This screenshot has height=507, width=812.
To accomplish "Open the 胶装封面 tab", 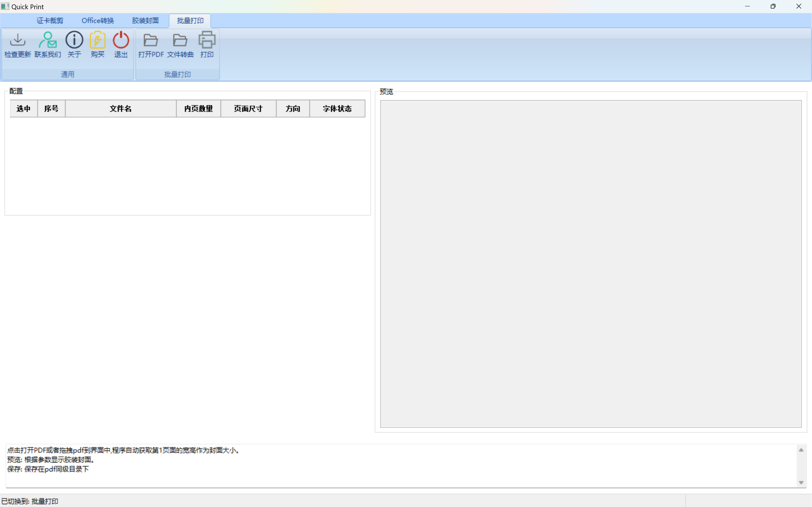I will [145, 20].
